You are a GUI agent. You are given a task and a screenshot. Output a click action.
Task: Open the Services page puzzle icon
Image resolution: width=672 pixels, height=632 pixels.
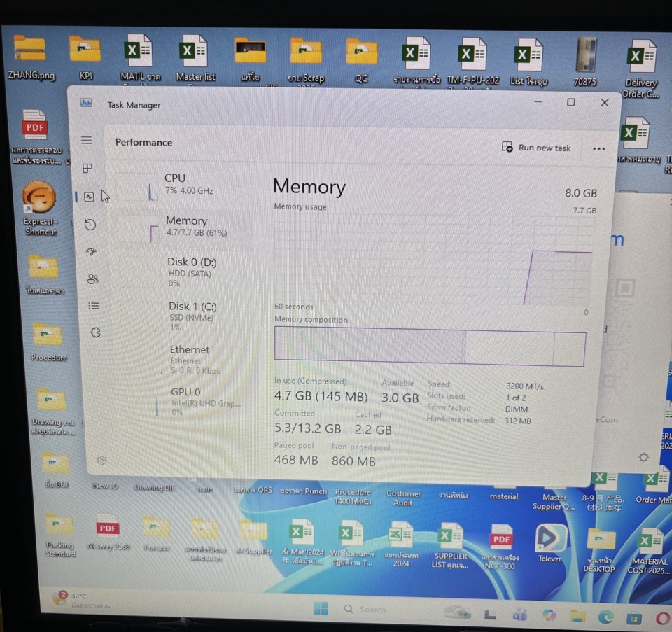pyautogui.click(x=96, y=333)
